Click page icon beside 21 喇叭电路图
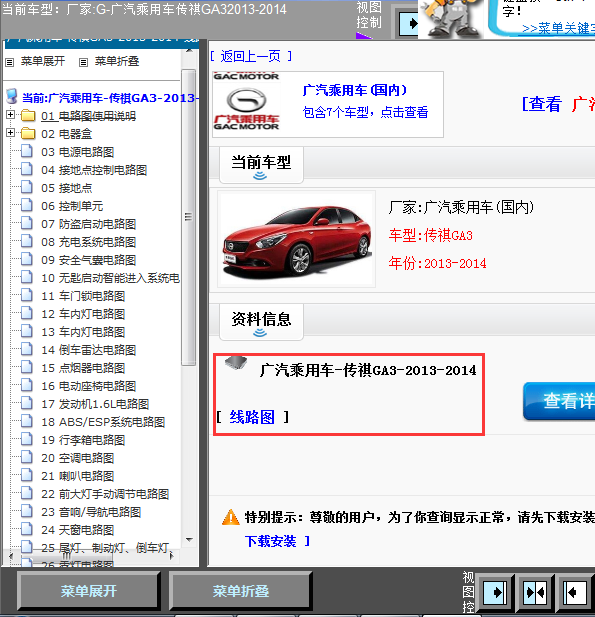The height and width of the screenshot is (617, 595). [26, 475]
